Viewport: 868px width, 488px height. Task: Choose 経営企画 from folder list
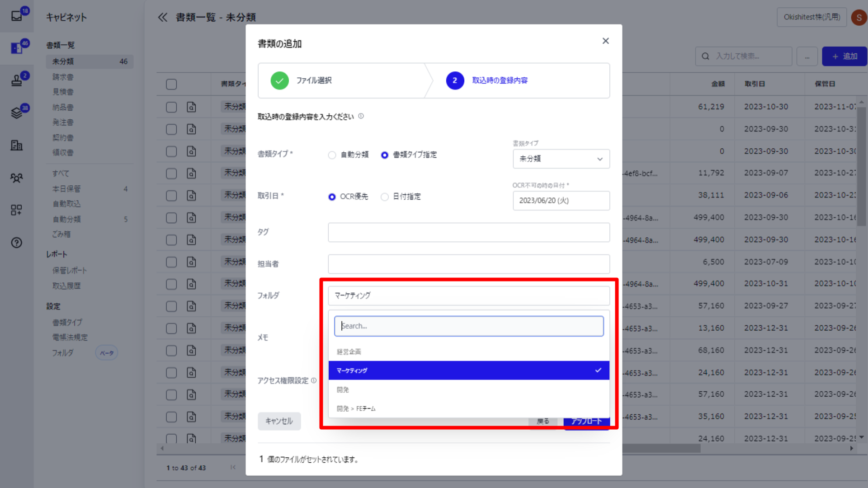[469, 352]
